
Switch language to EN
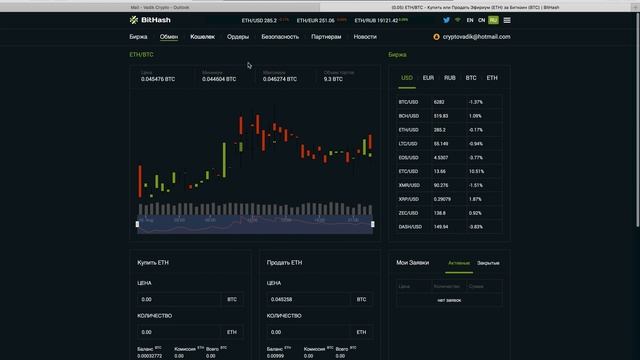pyautogui.click(x=470, y=20)
